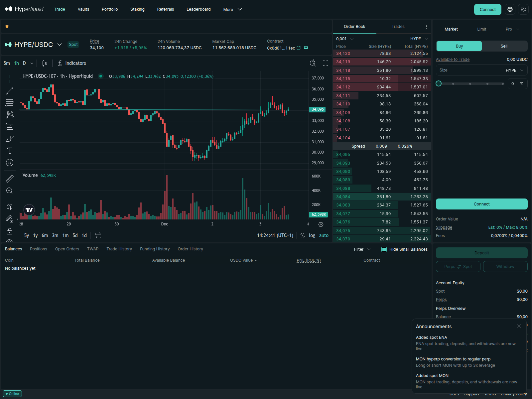Click the order size slider handle
This screenshot has height=399, width=532.
[x=439, y=83]
